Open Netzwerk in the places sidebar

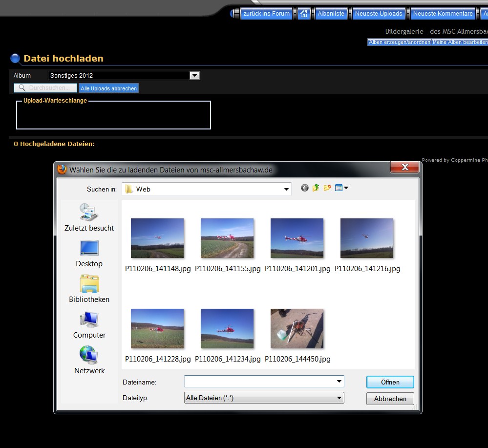click(89, 360)
